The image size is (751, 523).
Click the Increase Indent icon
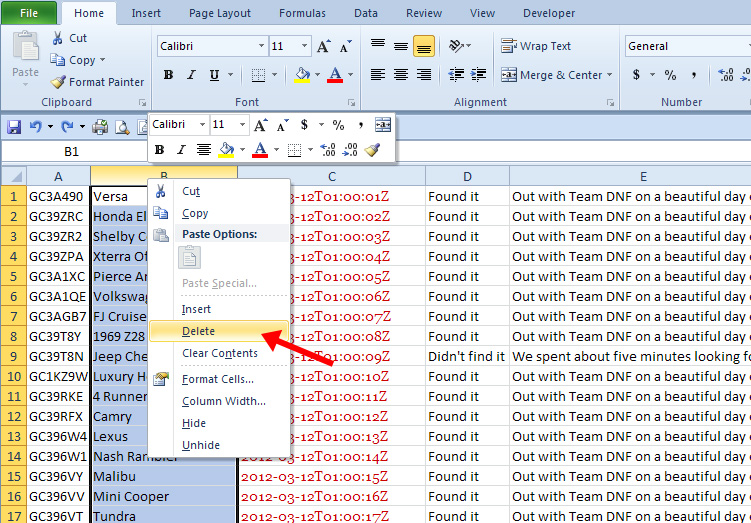click(478, 75)
